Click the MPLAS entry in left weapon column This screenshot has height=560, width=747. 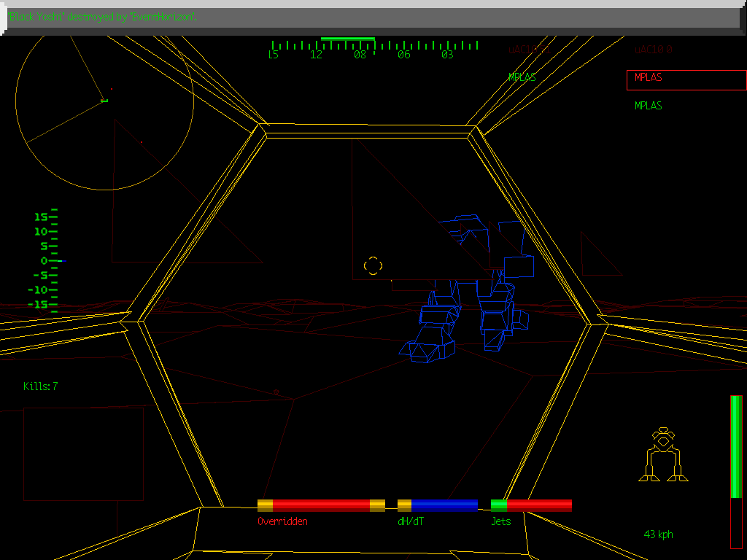point(522,77)
